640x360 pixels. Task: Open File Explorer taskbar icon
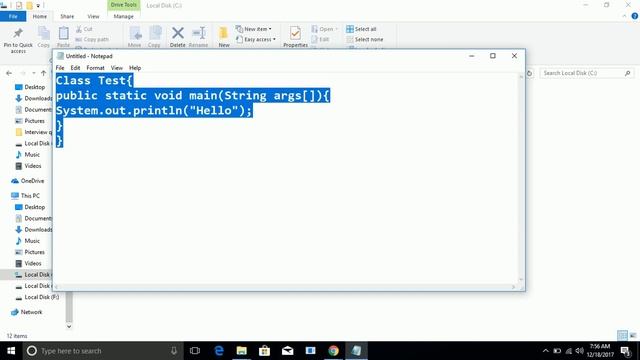tap(242, 351)
